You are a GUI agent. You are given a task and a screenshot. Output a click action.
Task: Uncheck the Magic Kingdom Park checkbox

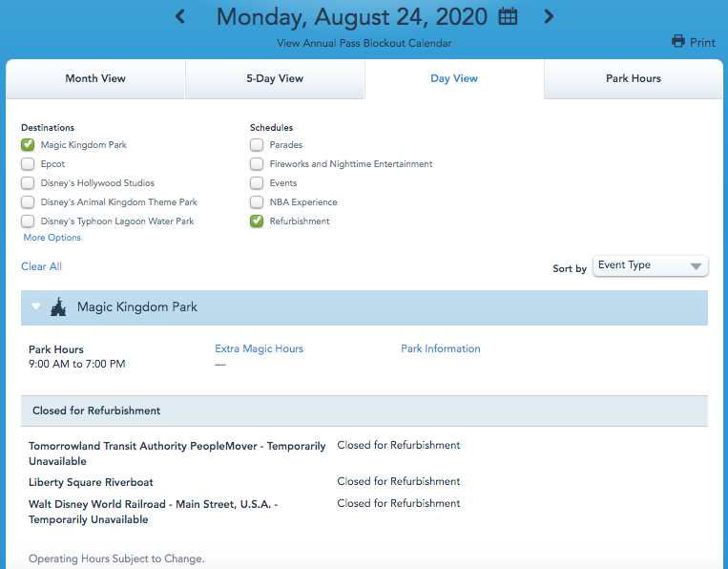coord(28,145)
